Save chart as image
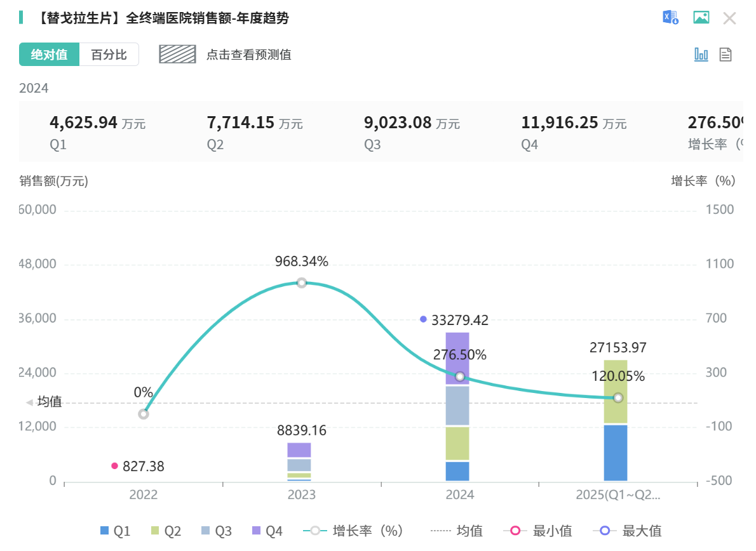The image size is (756, 551). click(701, 18)
